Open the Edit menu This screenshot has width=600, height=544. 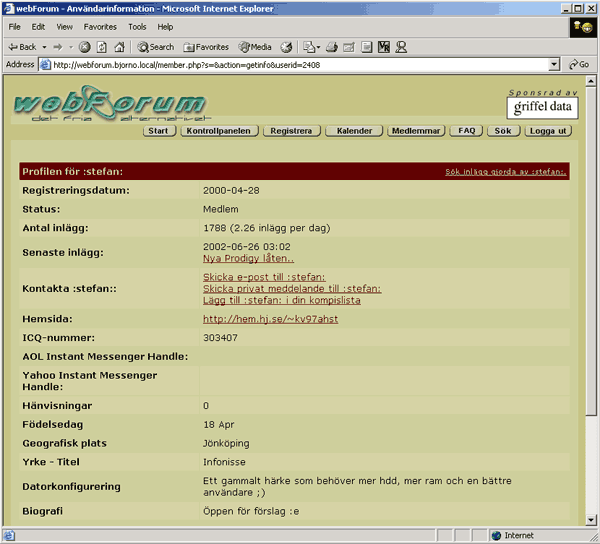pos(38,27)
